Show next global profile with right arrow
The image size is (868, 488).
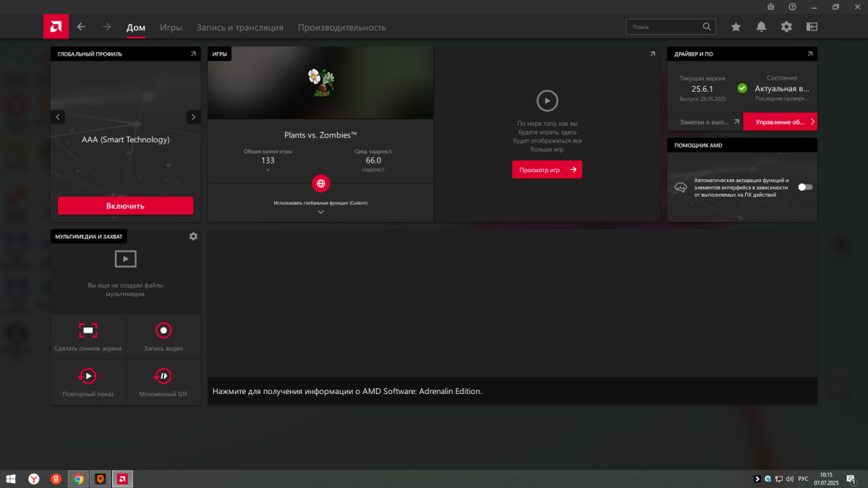(x=193, y=117)
